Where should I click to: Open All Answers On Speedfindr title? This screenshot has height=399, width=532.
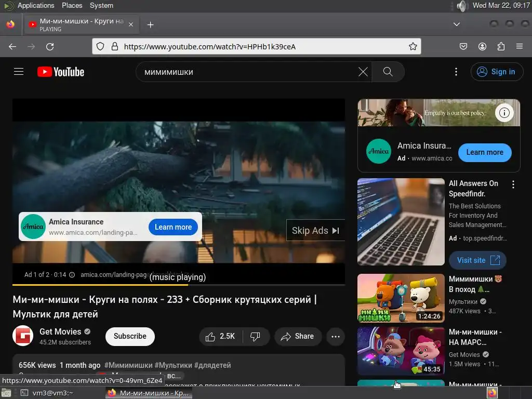click(473, 188)
